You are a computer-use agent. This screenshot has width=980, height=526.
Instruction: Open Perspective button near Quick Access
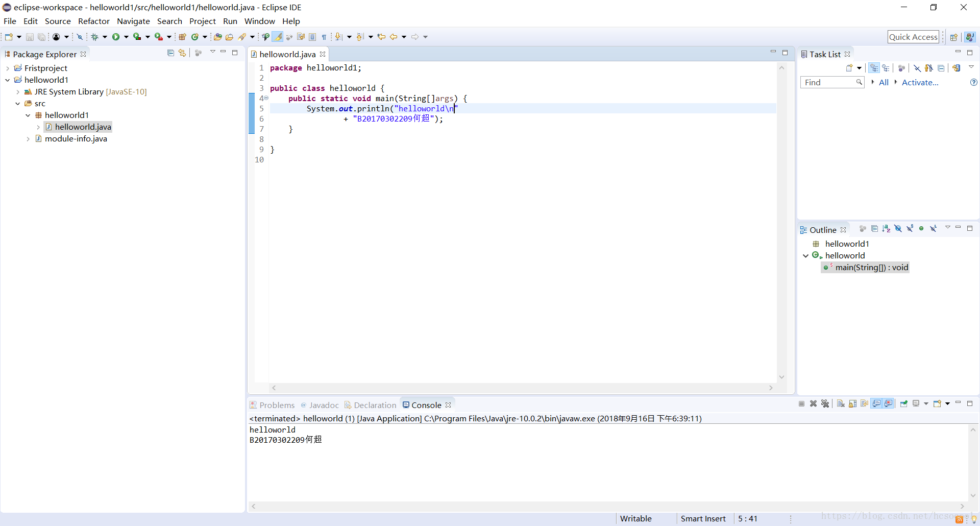point(953,37)
